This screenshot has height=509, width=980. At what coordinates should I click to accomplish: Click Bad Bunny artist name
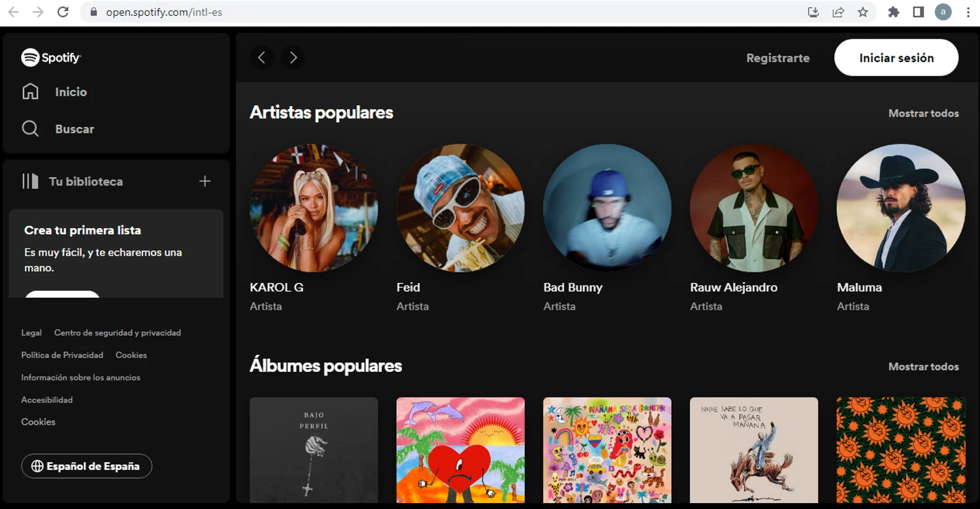click(573, 287)
